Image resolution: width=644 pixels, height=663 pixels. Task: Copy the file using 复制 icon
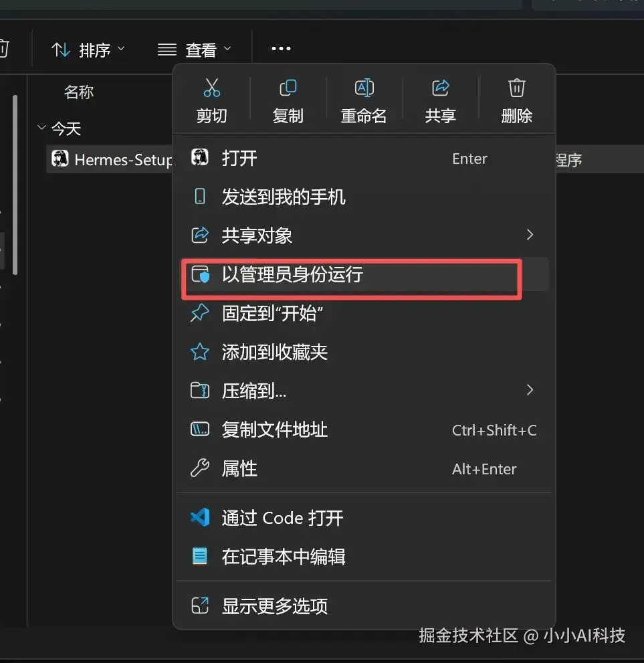tap(288, 101)
